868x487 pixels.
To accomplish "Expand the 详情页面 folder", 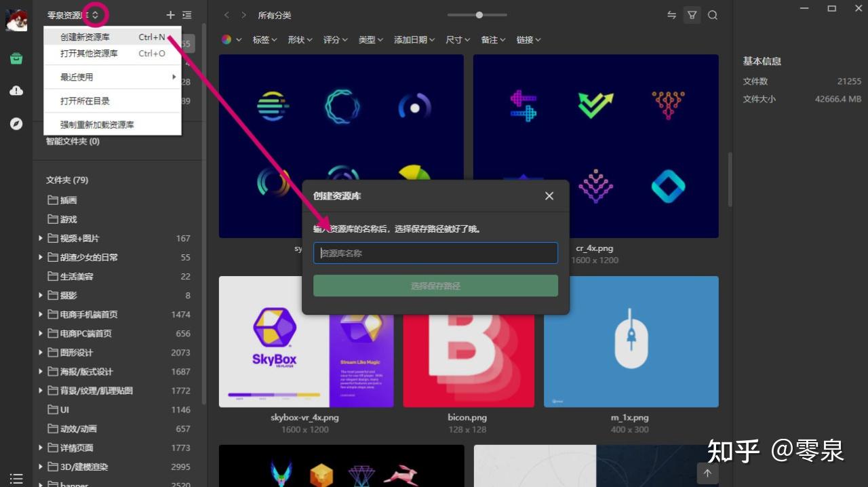I will [41, 447].
